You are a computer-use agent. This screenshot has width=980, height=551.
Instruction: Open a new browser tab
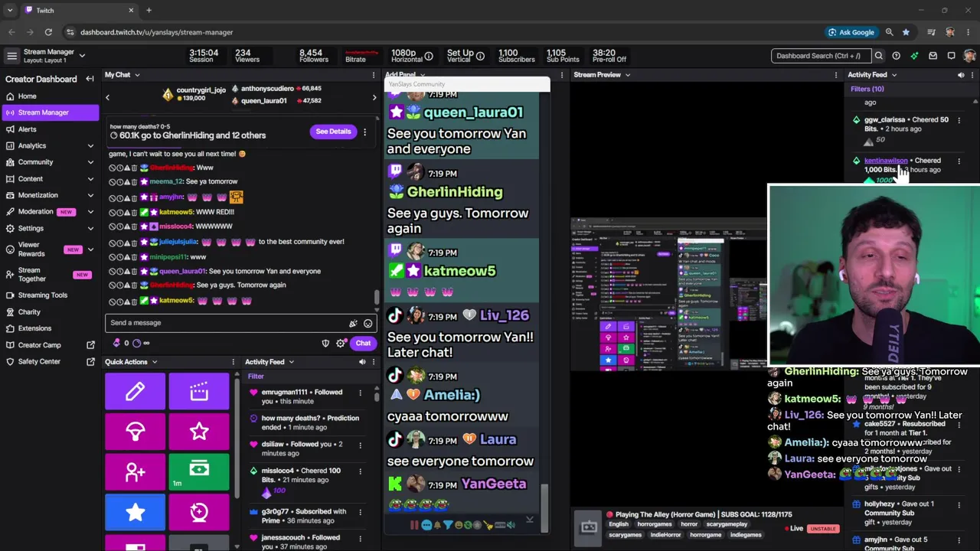[149, 11]
